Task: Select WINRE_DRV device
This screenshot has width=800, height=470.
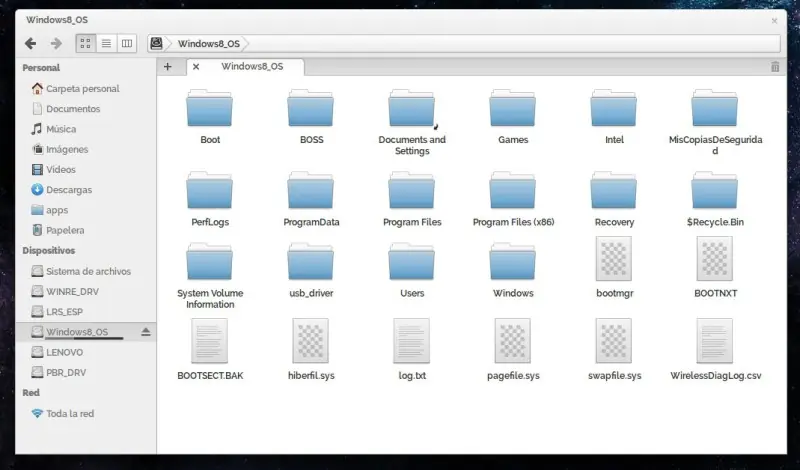Action: coord(86,291)
